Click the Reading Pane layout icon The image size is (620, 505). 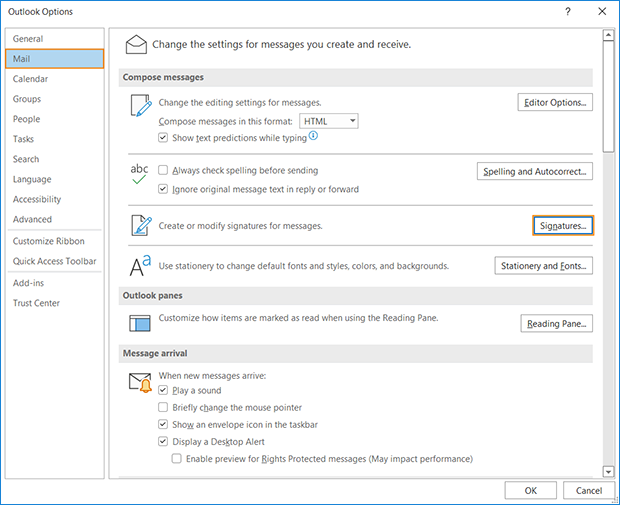pos(140,323)
